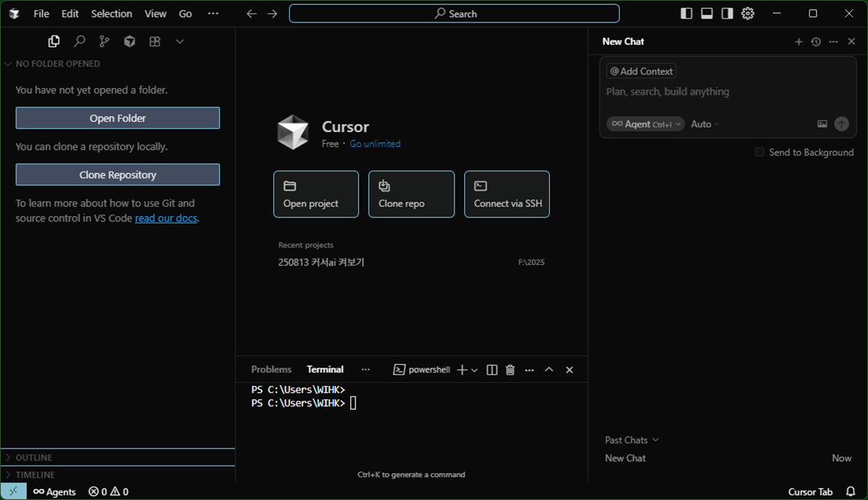Screen dimensions: 868x500
Task: Follow the Go unlimited link
Action: (375, 143)
